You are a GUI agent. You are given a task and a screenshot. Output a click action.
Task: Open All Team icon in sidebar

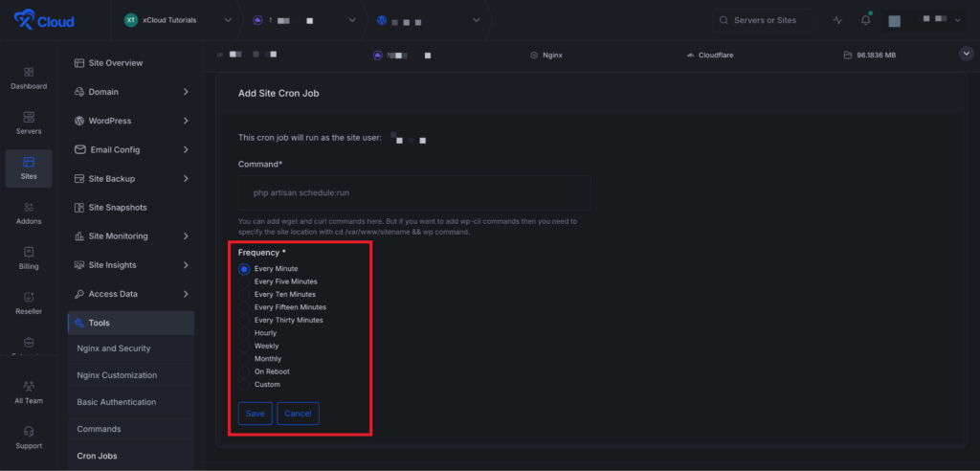[x=29, y=386]
